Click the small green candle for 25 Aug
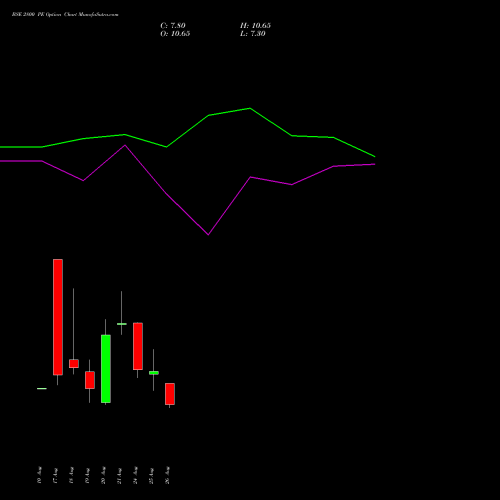 (x=154, y=373)
